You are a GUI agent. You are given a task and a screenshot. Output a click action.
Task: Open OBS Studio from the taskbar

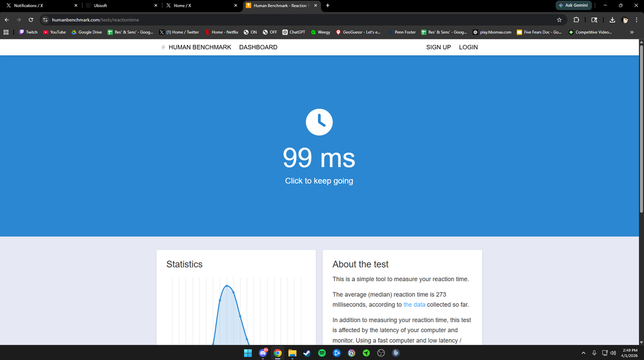click(x=381, y=353)
